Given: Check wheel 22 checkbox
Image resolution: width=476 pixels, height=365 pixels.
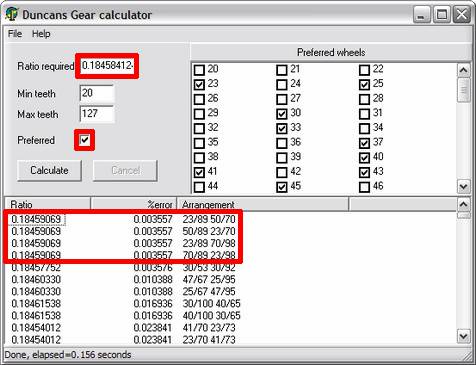Looking at the screenshot, I should (365, 70).
